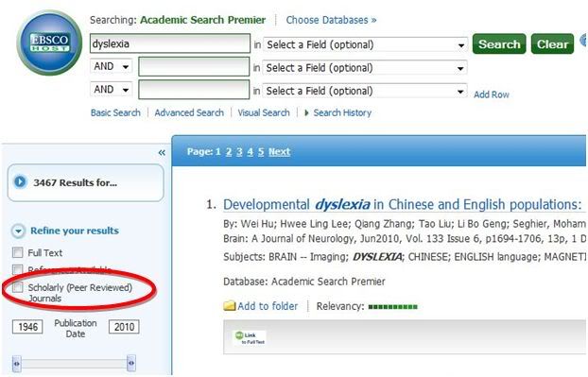The width and height of the screenshot is (588, 377).
Task: Click the folder icon next to Add to folder
Action: 229,306
